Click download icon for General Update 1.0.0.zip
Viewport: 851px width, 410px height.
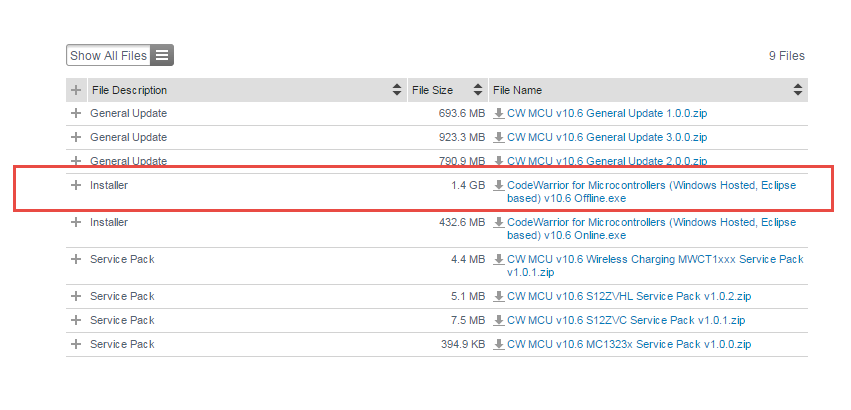[498, 113]
